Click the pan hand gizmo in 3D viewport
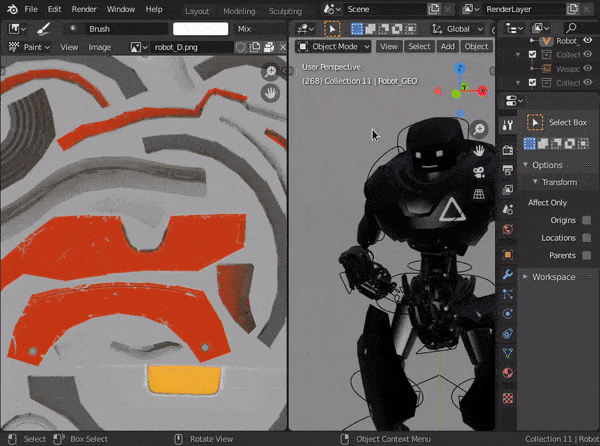This screenshot has width=600, height=446. [x=479, y=151]
